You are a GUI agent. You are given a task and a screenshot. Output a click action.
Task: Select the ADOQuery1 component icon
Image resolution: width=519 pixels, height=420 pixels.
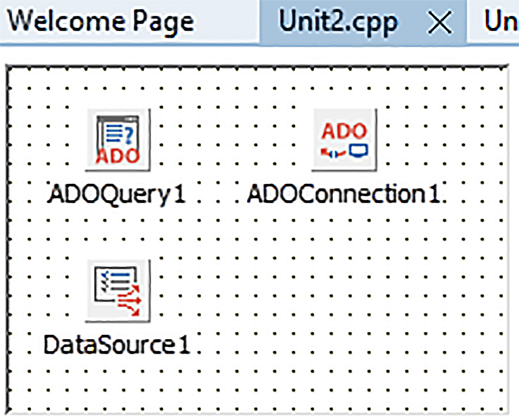pos(118,141)
